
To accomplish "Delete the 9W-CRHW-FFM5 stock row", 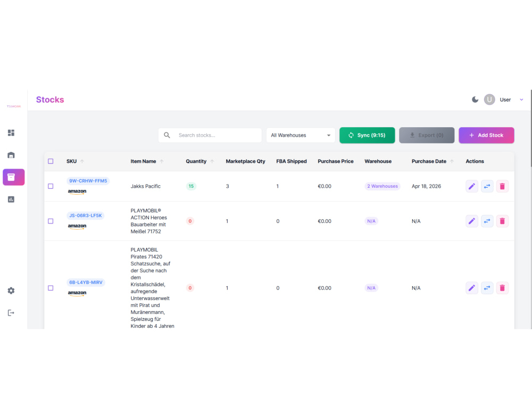I will (502, 186).
